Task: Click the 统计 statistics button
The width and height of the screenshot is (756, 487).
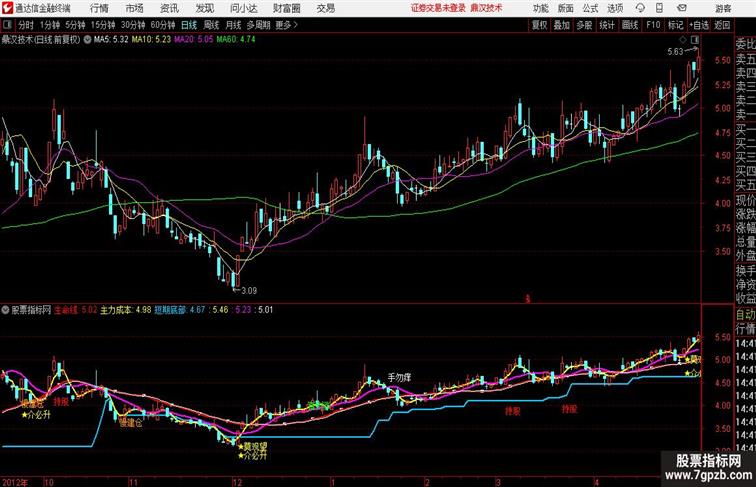Action: point(607,25)
